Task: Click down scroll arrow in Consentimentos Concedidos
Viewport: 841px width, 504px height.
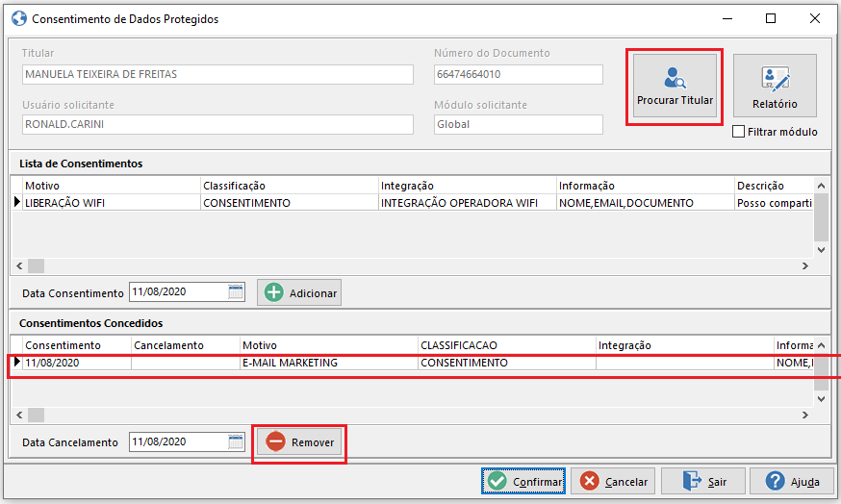Action: point(821,399)
